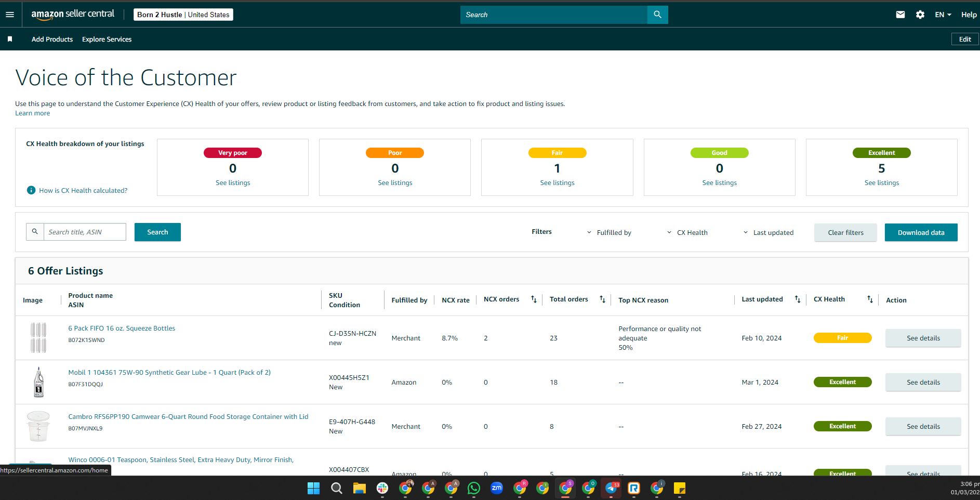Click the Feb 27, 2024 last updated date
This screenshot has width=980, height=500.
click(761, 427)
